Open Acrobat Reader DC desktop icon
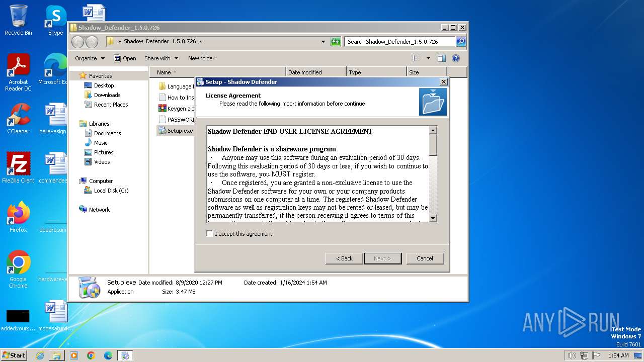The image size is (644, 362). click(x=18, y=72)
